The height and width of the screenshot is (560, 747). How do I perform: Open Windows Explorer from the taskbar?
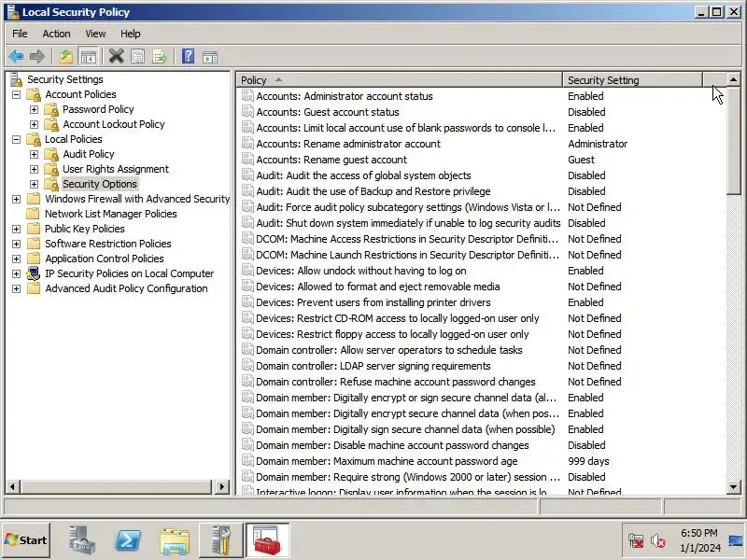(175, 540)
